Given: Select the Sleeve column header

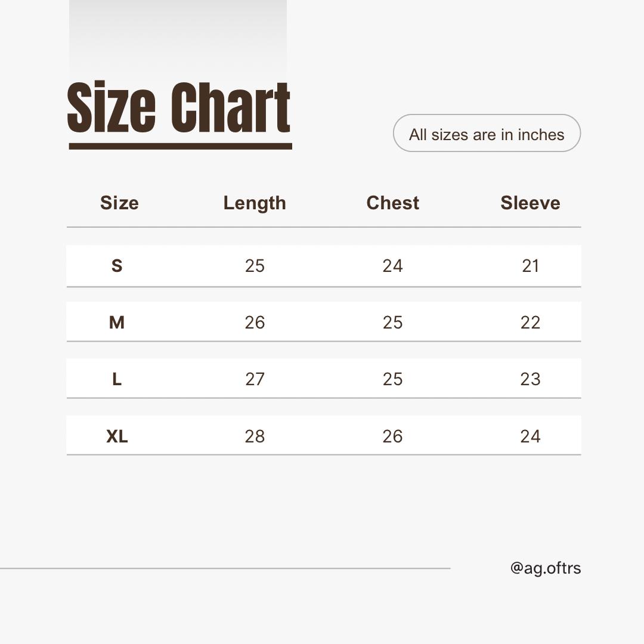Looking at the screenshot, I should (x=530, y=203).
